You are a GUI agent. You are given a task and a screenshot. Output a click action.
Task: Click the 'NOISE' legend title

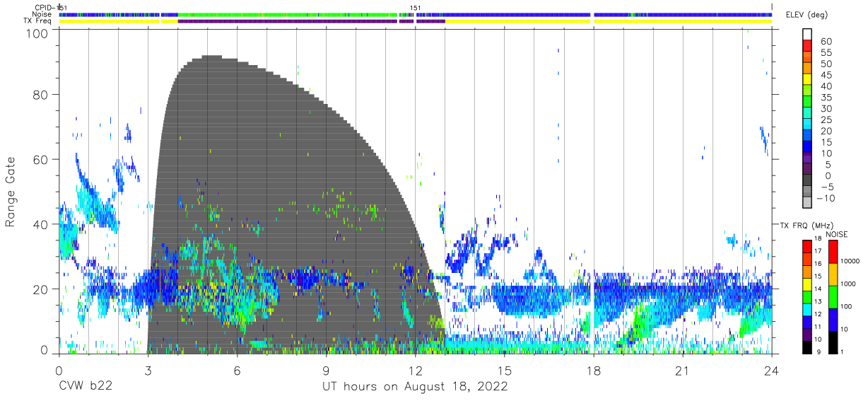click(x=836, y=233)
